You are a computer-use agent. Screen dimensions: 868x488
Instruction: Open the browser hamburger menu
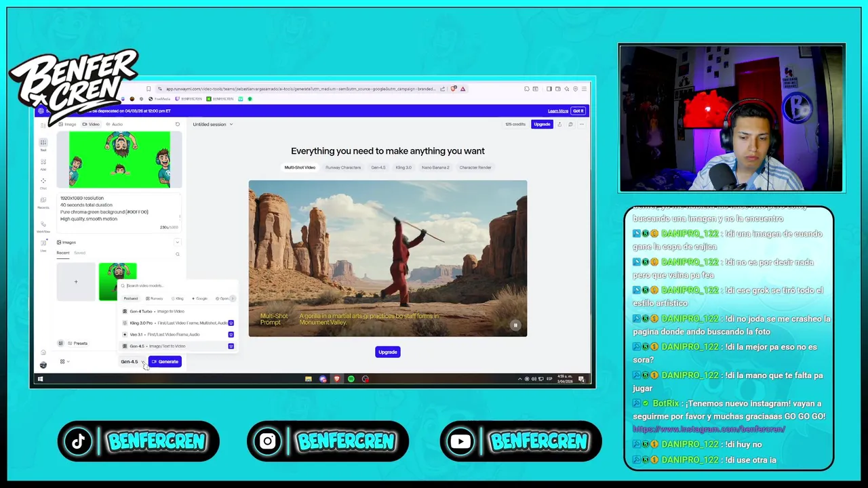pyautogui.click(x=584, y=89)
